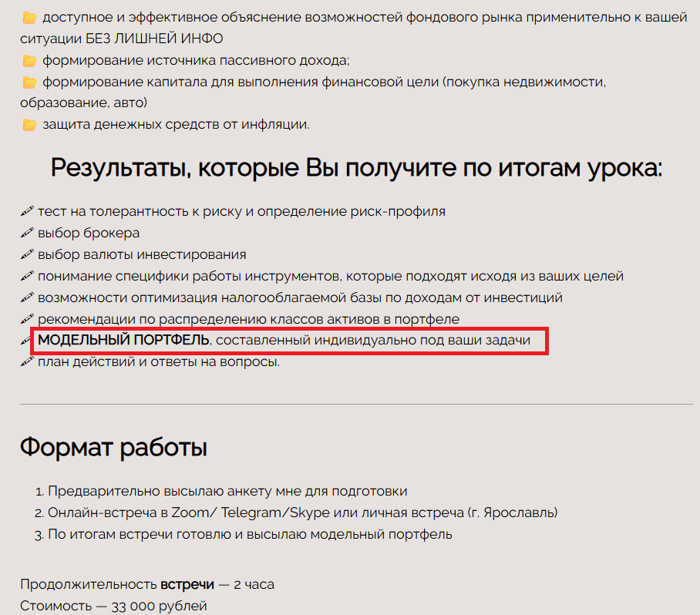Click line 'Стоимость — 33 000 рублей'

[113, 606]
